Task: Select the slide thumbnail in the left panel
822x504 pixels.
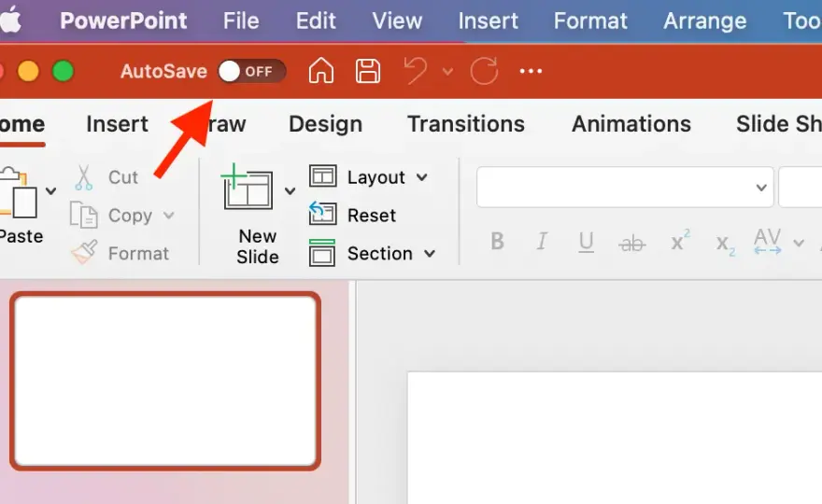Action: click(165, 381)
